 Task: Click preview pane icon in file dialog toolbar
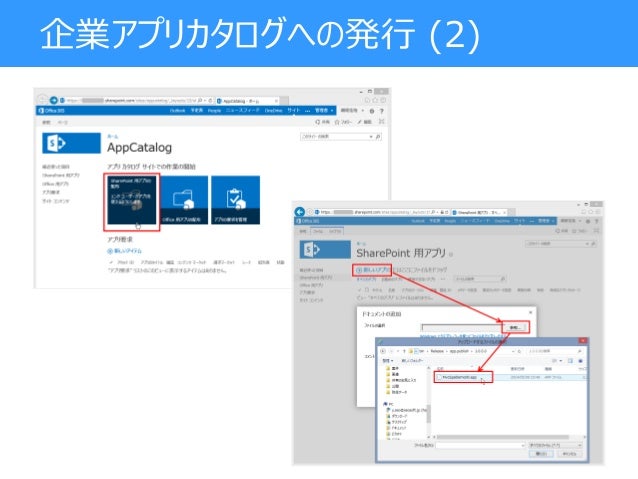click(x=570, y=361)
